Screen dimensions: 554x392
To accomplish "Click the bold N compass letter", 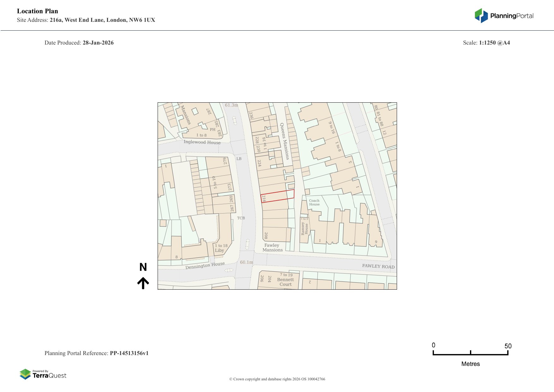I will pos(143,267).
